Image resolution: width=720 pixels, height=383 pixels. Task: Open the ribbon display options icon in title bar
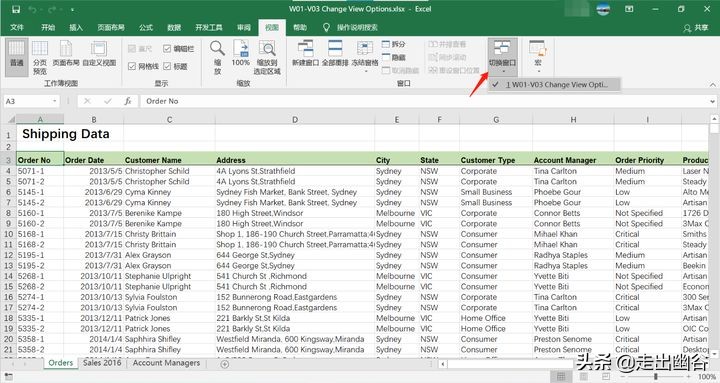pos(629,9)
